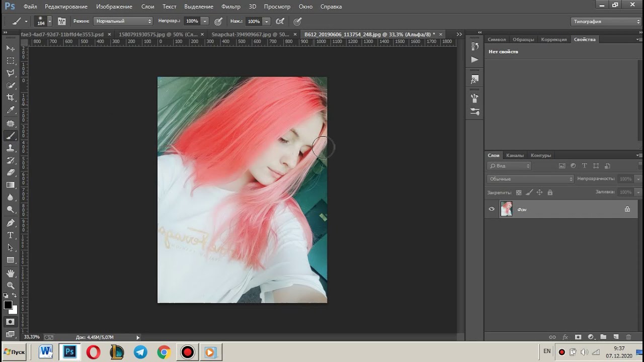Expand the Типография workspace dropdown

[x=606, y=22]
